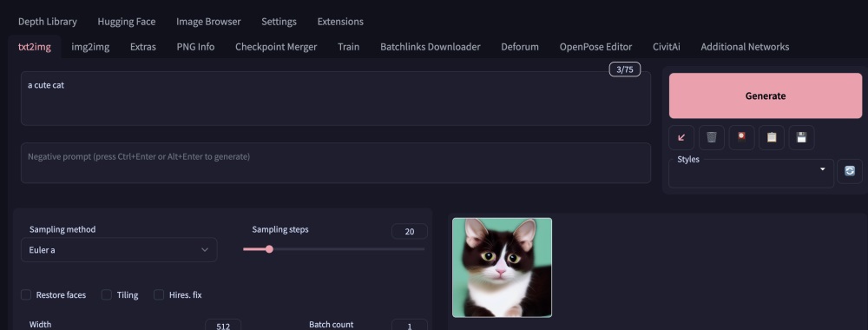Open the Sampling method dropdown
The image size is (868, 330).
click(x=119, y=250)
